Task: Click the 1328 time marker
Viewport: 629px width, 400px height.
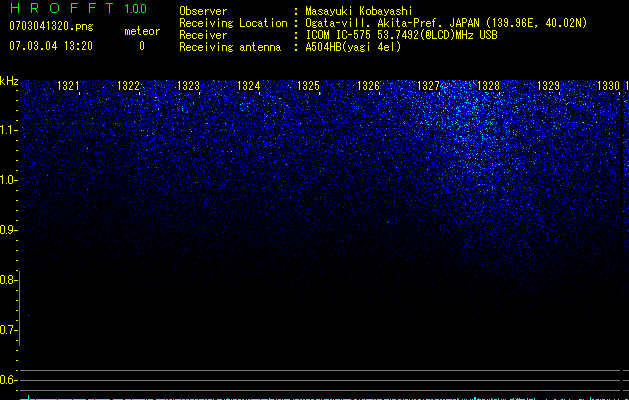Action: tap(488, 86)
